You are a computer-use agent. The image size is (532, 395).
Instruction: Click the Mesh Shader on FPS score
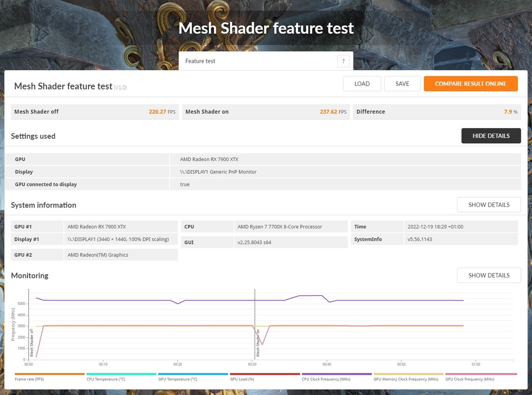(333, 112)
